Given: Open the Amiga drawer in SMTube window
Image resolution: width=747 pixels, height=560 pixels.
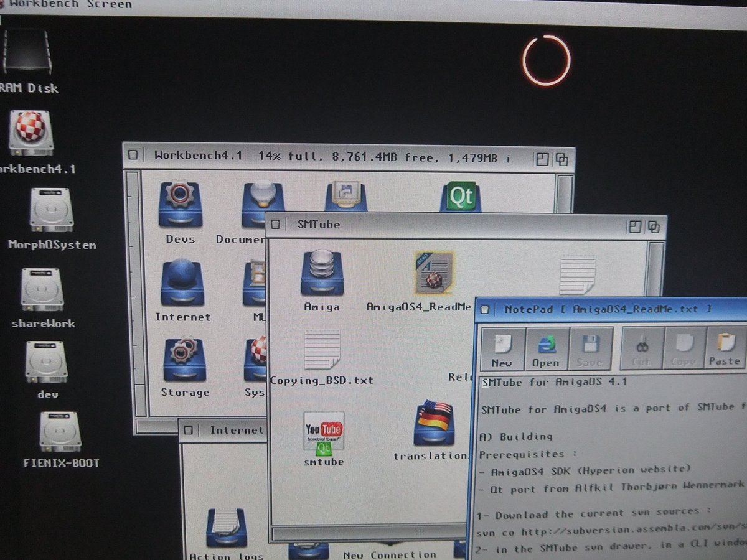Looking at the screenshot, I should (322, 273).
